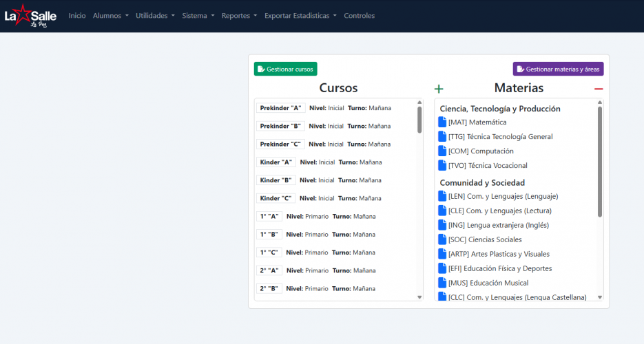Click the Materias list scroll down arrow
This screenshot has height=344, width=644.
coord(600,297)
